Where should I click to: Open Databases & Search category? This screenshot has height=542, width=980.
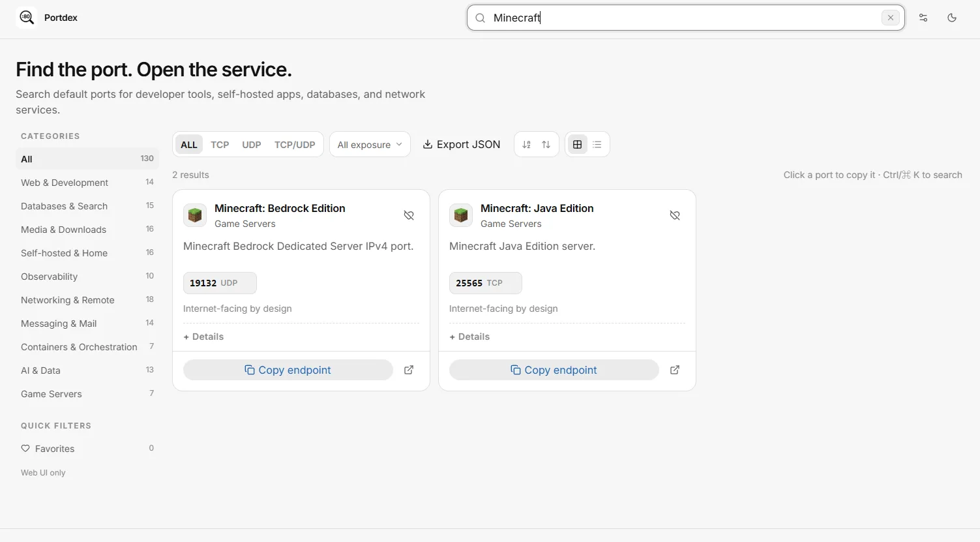pyautogui.click(x=87, y=206)
